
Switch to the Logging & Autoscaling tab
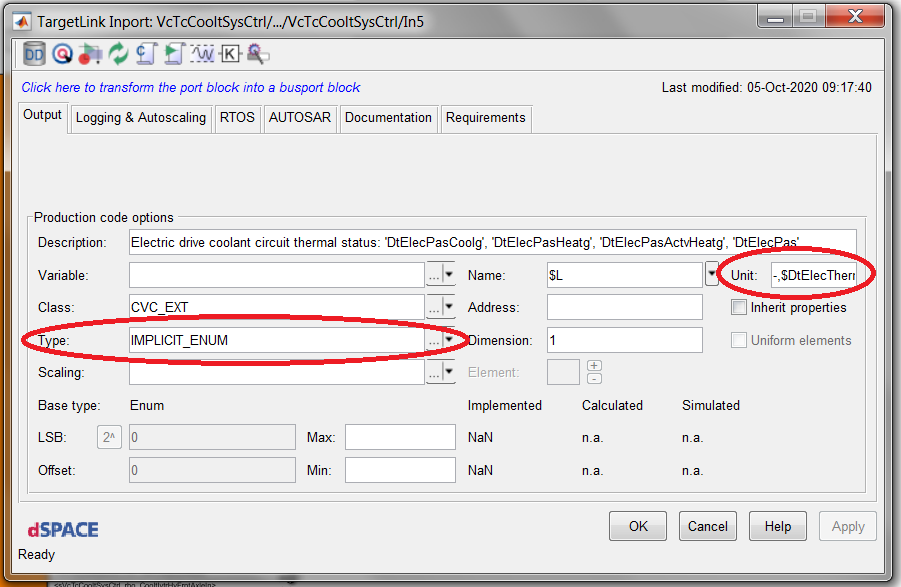click(x=141, y=118)
